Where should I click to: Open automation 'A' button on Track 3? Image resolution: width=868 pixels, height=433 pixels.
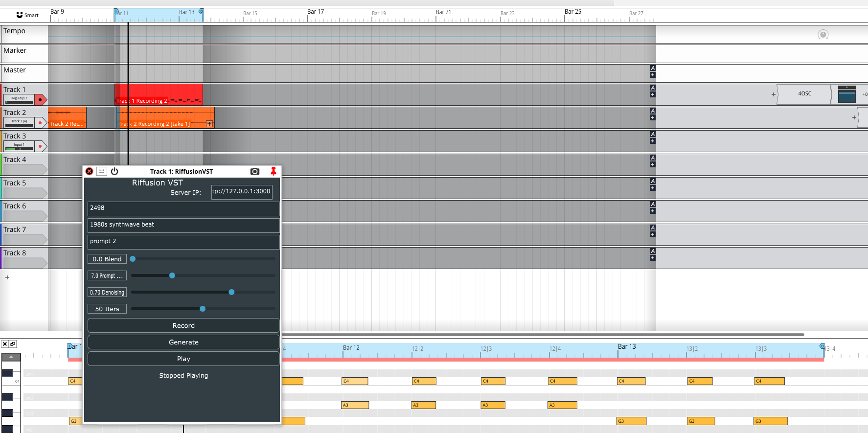[653, 134]
